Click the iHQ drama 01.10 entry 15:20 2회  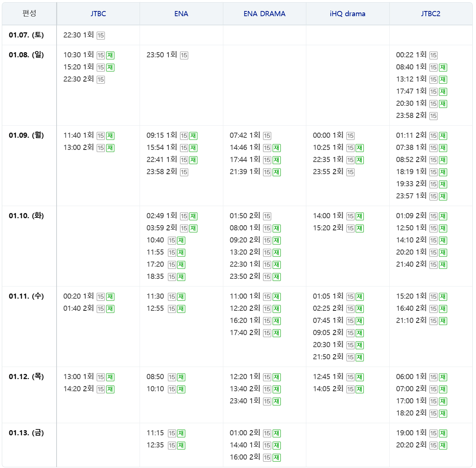[x=328, y=228]
